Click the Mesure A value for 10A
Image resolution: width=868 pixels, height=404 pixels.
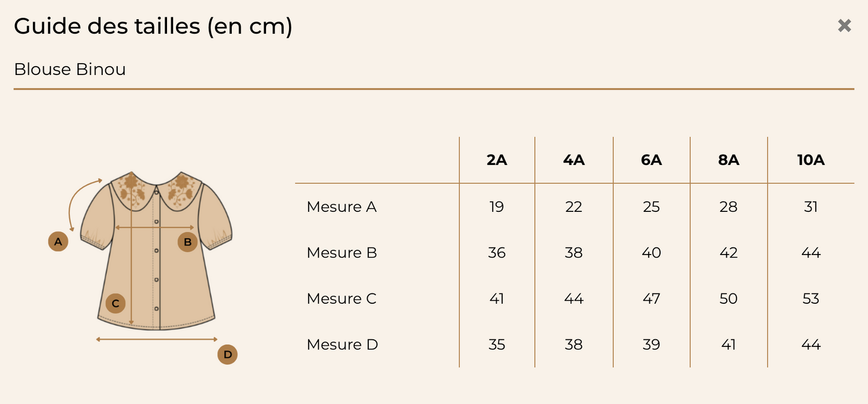(x=810, y=207)
